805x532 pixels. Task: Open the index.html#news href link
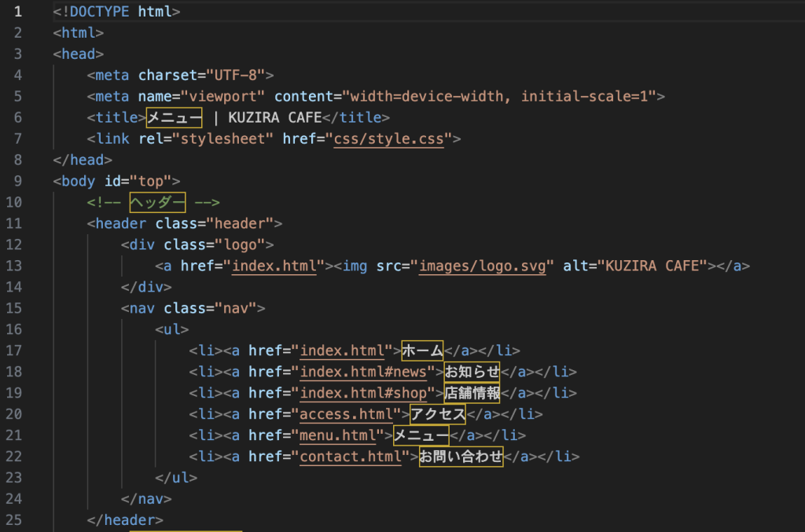tap(367, 372)
